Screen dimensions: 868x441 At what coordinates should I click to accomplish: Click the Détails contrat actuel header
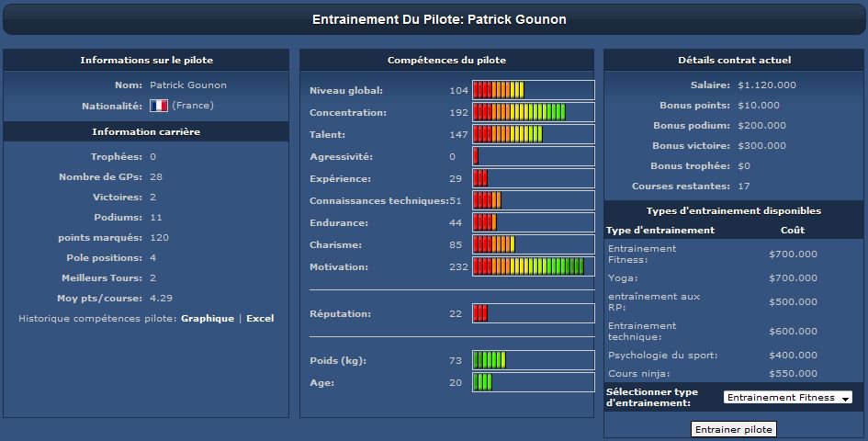tap(734, 60)
